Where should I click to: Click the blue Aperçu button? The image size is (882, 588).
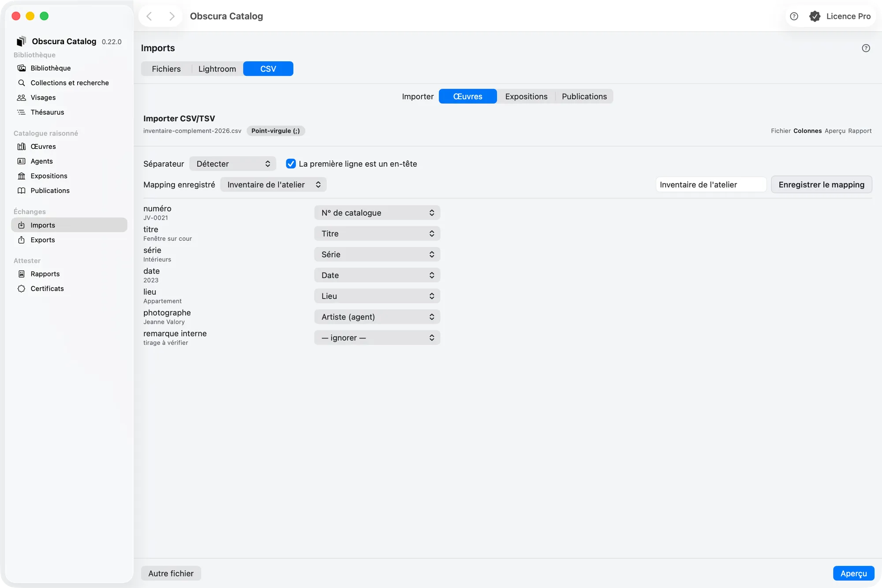853,573
